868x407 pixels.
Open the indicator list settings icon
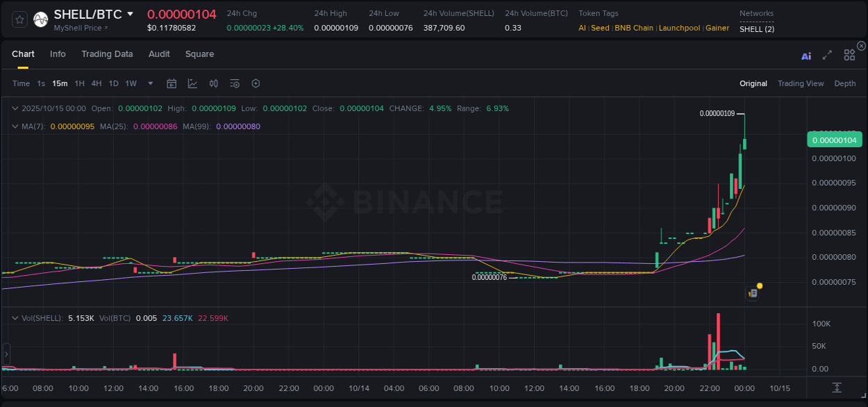point(235,83)
